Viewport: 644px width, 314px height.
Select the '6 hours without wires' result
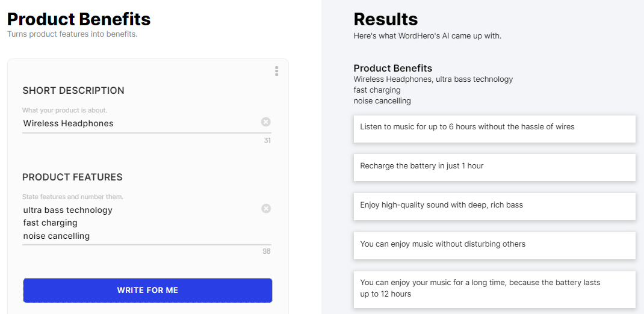point(494,129)
